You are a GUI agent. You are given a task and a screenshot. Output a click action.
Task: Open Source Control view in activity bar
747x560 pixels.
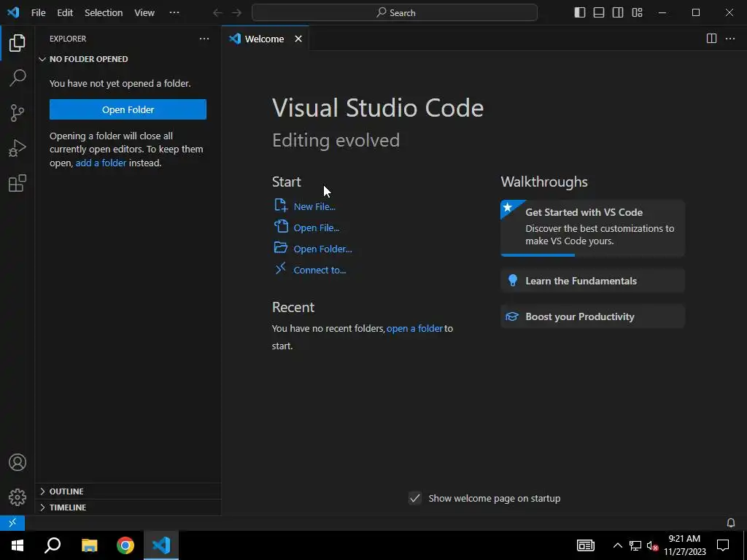point(18,113)
